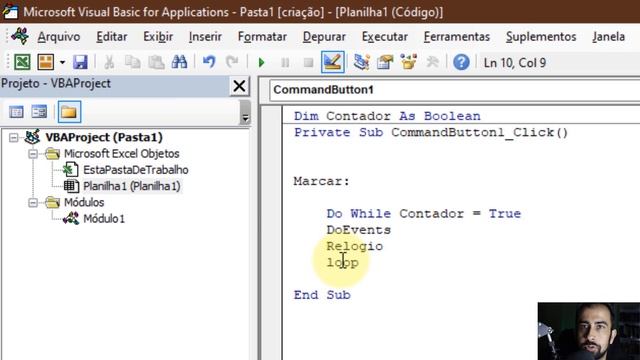Open the Insert UserForm dropdown arrow
The height and width of the screenshot is (360, 640).
[62, 62]
